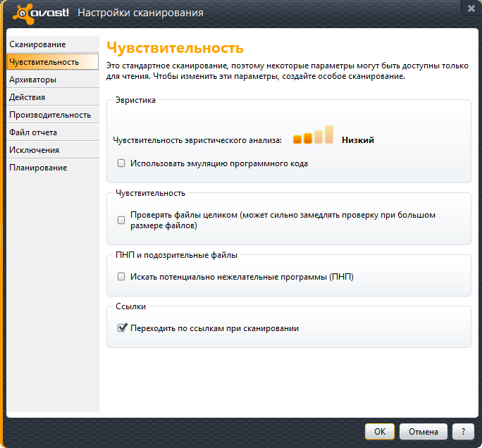The height and width of the screenshot is (448, 482).
Task: Open the Сканирование section
Action: click(x=37, y=44)
